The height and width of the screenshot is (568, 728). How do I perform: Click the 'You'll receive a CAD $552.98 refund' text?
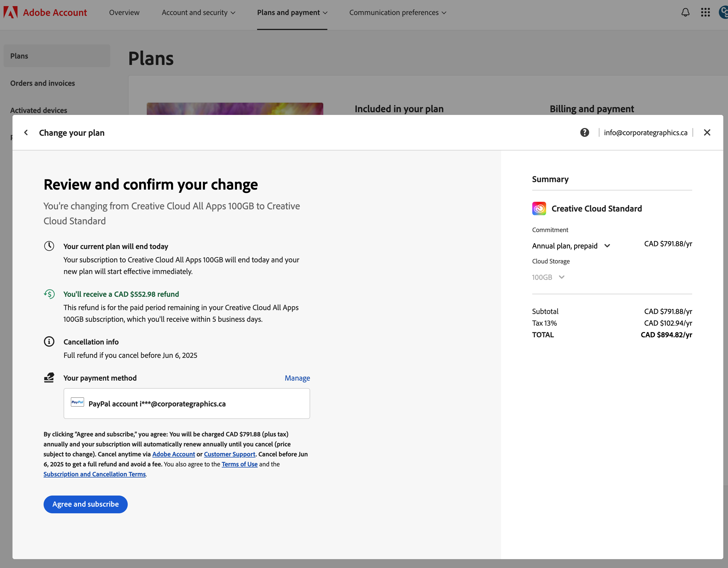tap(121, 294)
